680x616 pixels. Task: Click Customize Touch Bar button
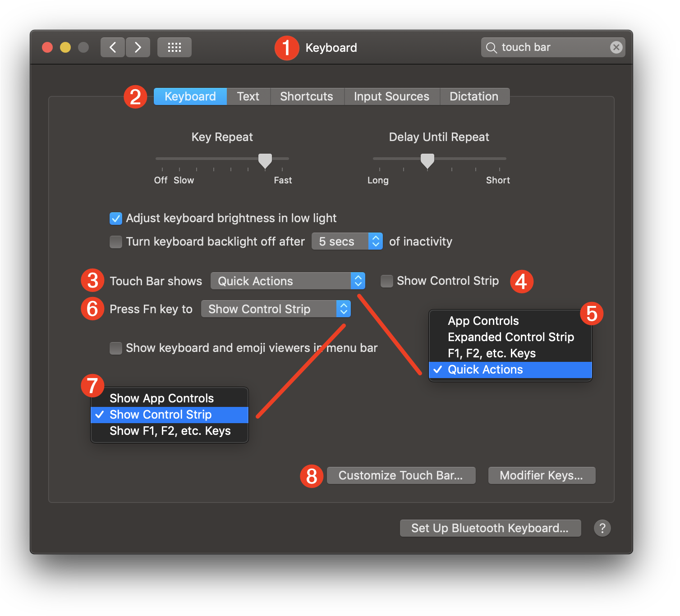coord(400,475)
